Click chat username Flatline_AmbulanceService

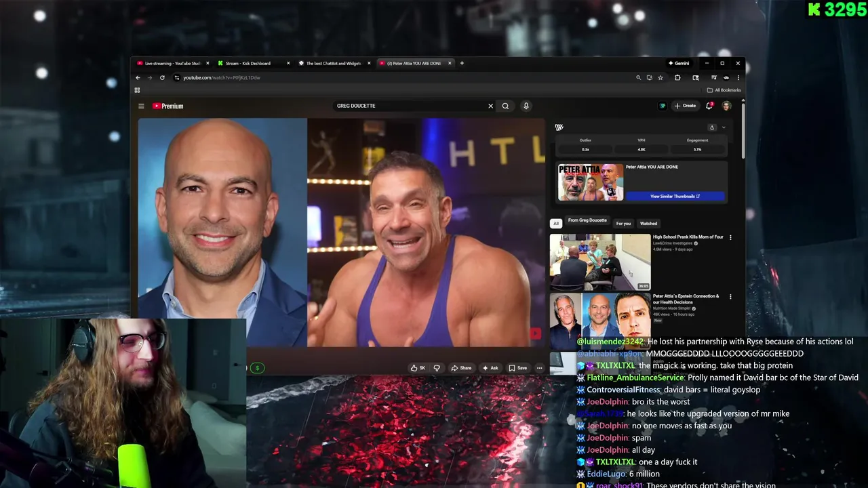635,378
